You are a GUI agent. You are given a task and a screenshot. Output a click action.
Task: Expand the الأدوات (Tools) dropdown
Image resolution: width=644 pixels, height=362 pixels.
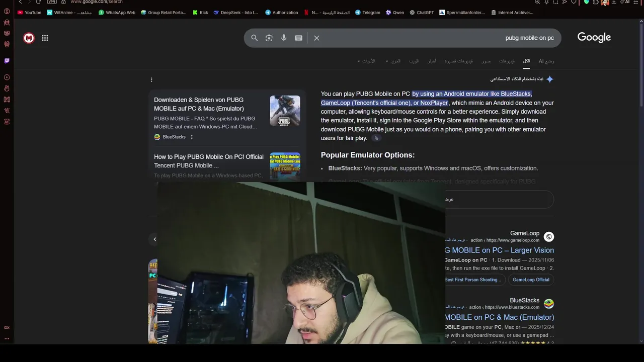(366, 61)
